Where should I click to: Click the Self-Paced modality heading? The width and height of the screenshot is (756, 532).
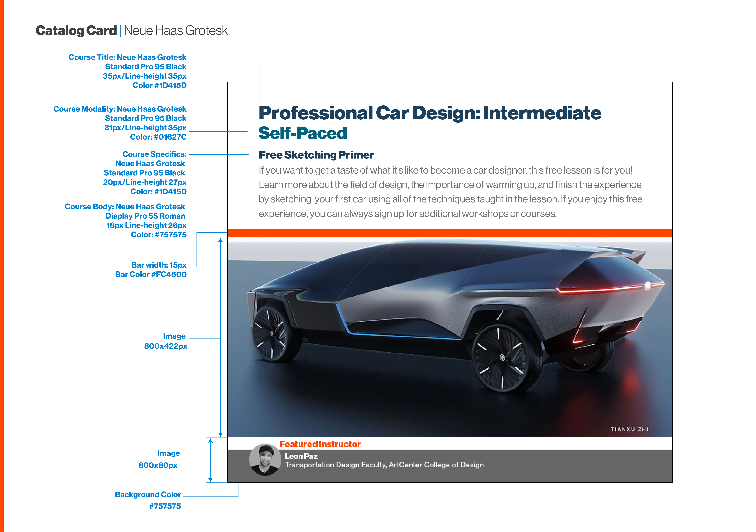[303, 133]
